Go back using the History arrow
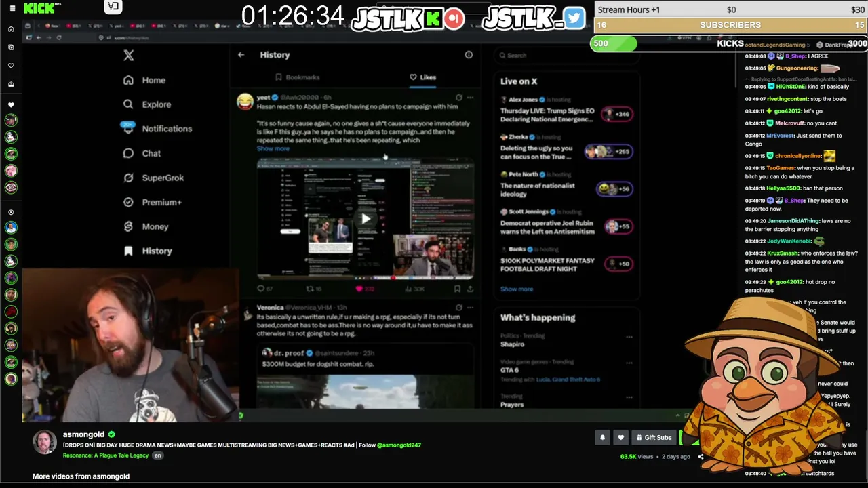The width and height of the screenshot is (868, 488). pyautogui.click(x=241, y=55)
